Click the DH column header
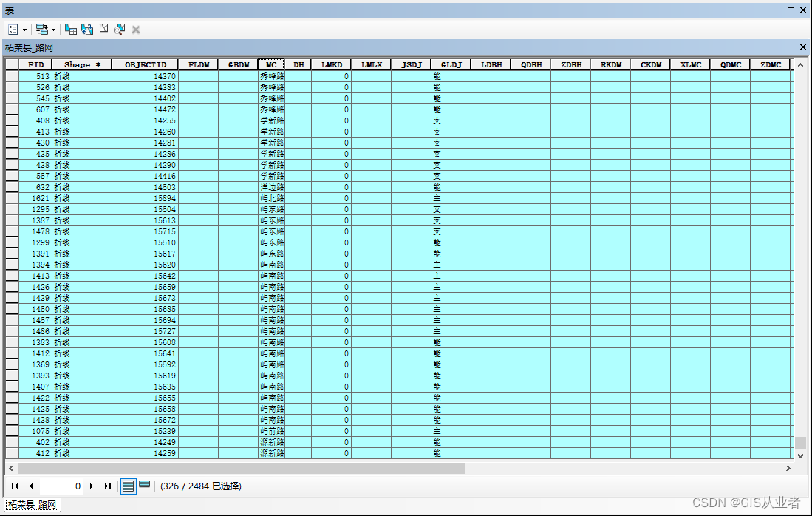Screen dimensions: 812x516 coord(298,65)
